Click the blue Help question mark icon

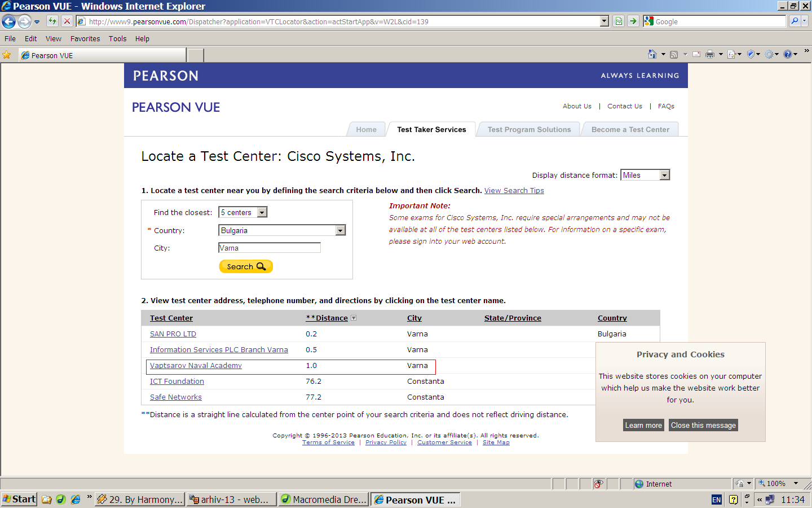pyautogui.click(x=788, y=54)
